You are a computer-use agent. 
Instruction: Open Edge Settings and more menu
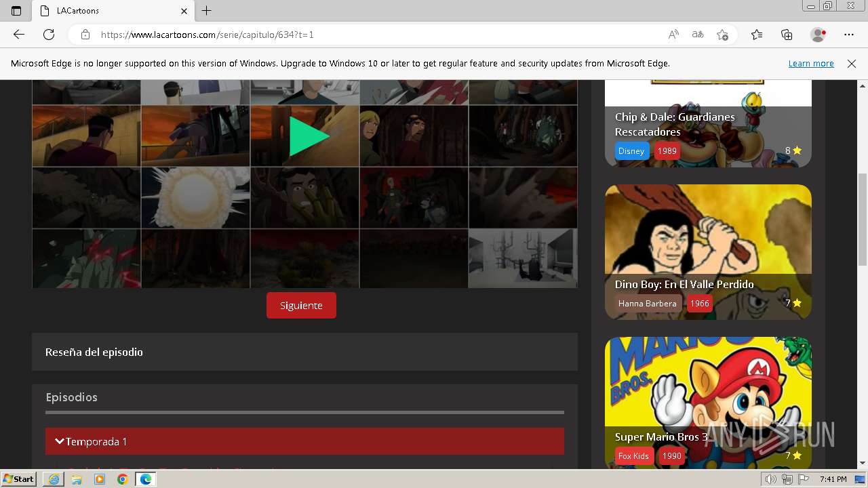pyautogui.click(x=849, y=35)
